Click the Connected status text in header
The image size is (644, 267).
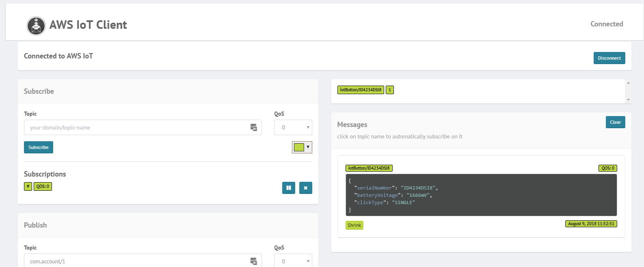click(607, 24)
